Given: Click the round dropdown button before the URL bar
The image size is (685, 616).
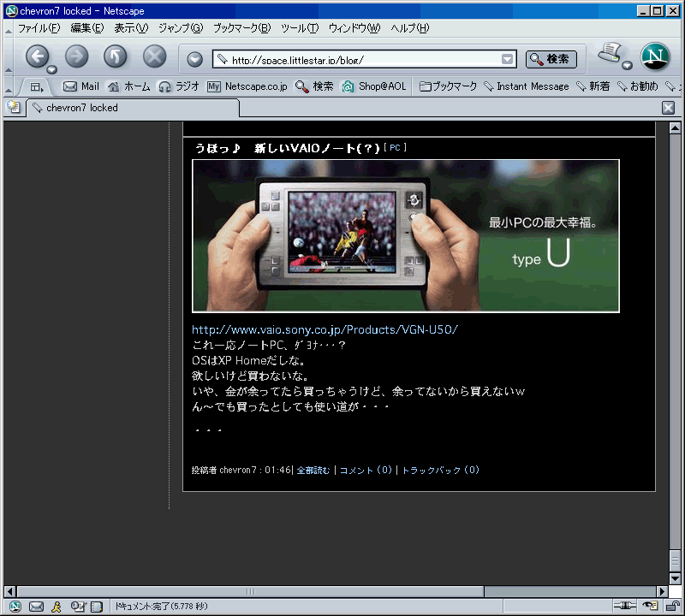Looking at the screenshot, I should [195, 59].
